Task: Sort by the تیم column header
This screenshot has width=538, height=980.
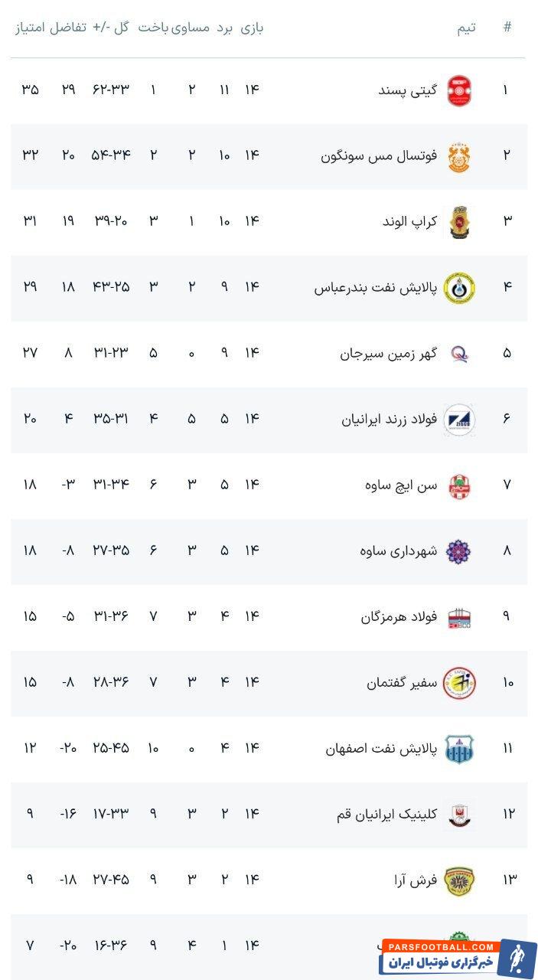Action: point(466,28)
